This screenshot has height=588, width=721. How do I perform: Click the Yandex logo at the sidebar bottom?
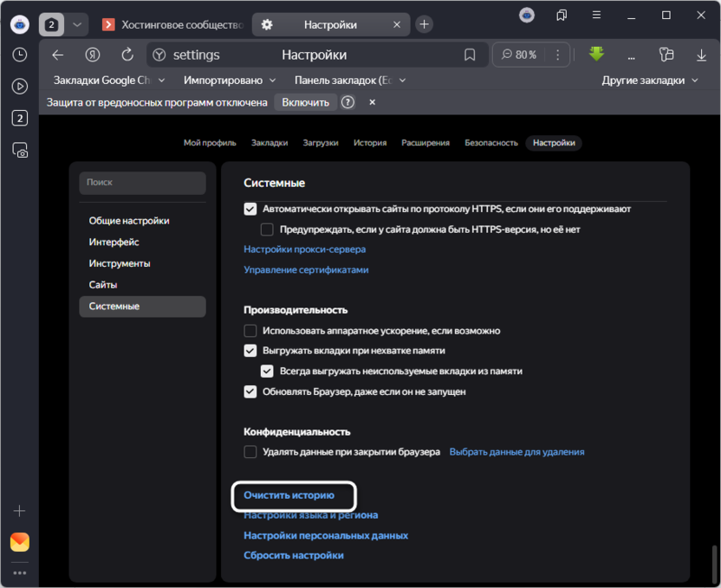click(x=19, y=542)
